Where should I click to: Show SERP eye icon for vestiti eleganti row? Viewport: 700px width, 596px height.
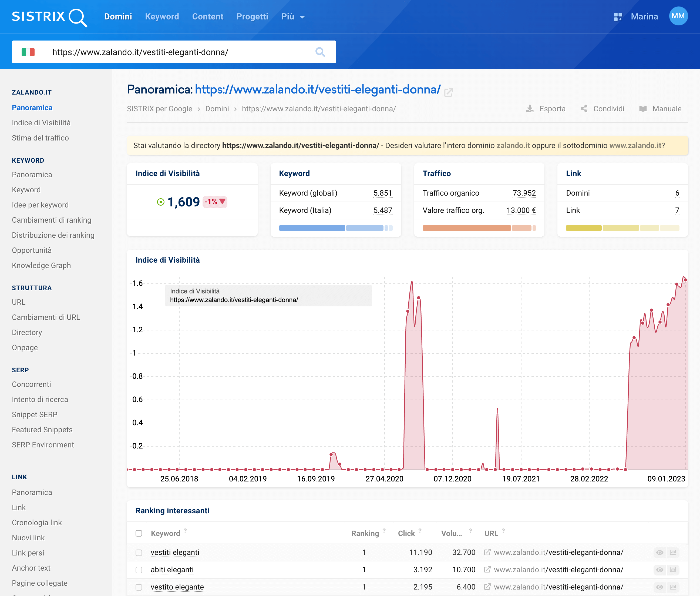pos(659,553)
